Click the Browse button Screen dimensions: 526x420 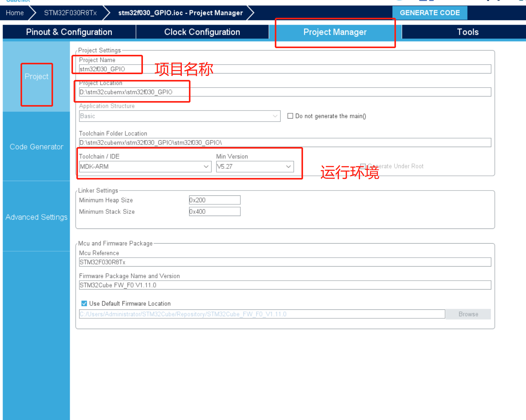(x=468, y=314)
